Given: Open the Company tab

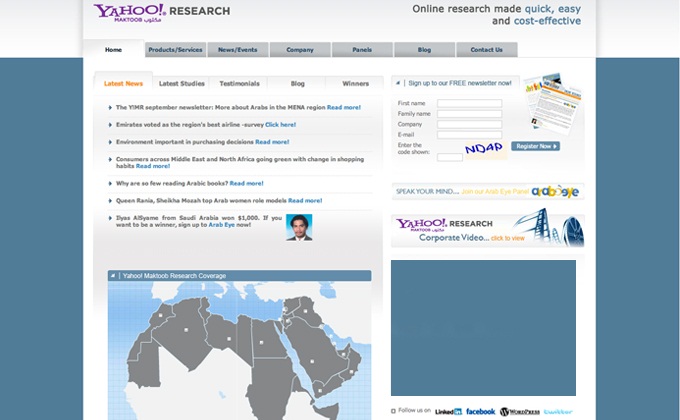Looking at the screenshot, I should pyautogui.click(x=300, y=49).
